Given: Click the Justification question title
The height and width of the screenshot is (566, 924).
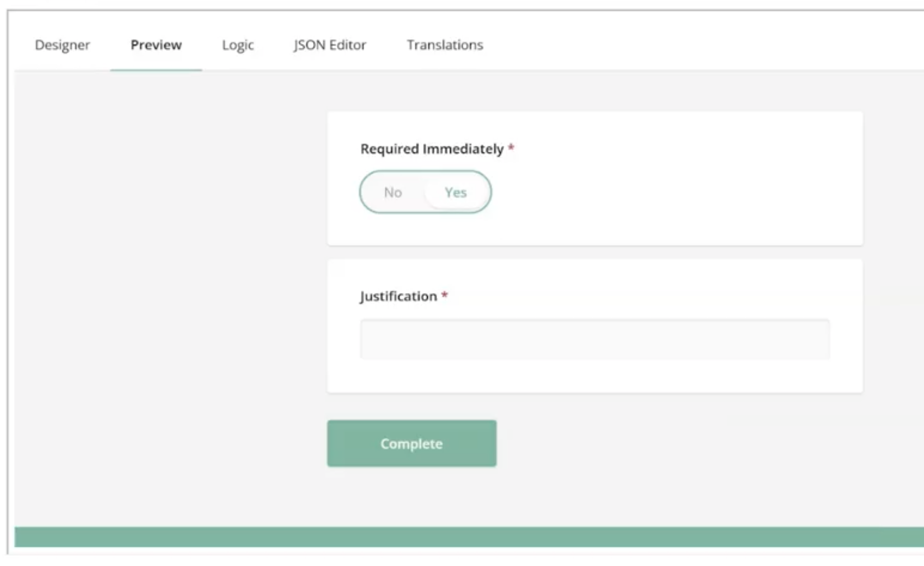Looking at the screenshot, I should [x=398, y=296].
